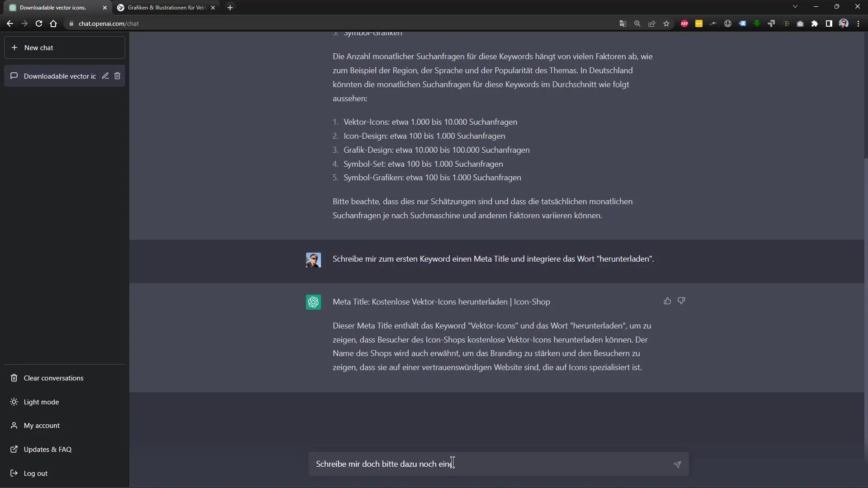Click the edit icon next to chat title
Image resolution: width=868 pixels, height=488 pixels.
point(104,75)
